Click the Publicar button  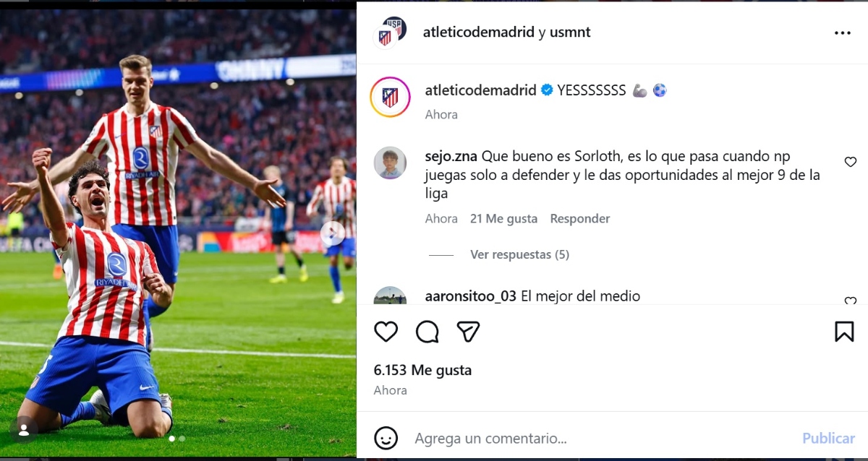pyautogui.click(x=829, y=438)
